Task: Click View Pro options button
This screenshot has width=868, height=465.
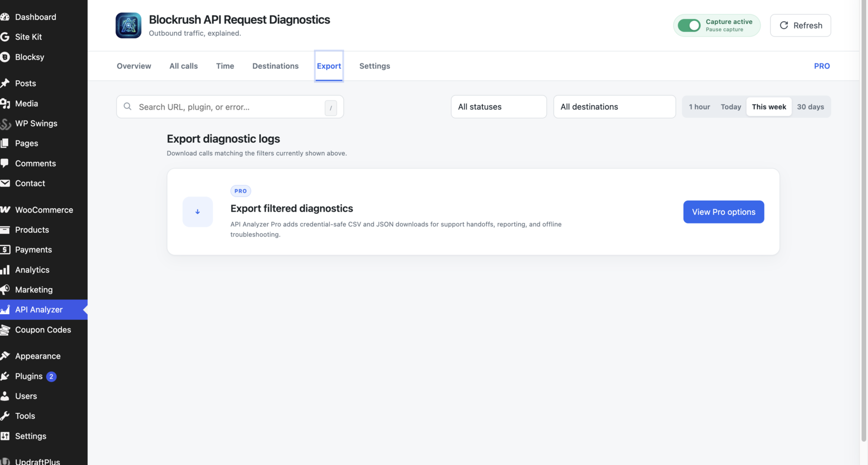Action: 724,212
